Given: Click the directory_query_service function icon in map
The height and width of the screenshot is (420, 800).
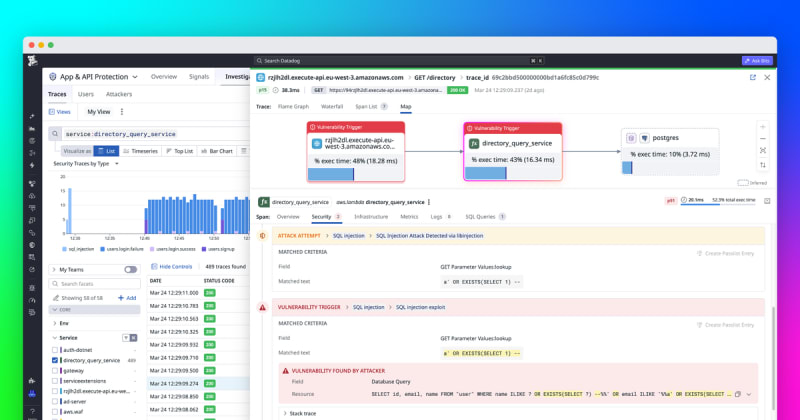Looking at the screenshot, I should coord(475,144).
